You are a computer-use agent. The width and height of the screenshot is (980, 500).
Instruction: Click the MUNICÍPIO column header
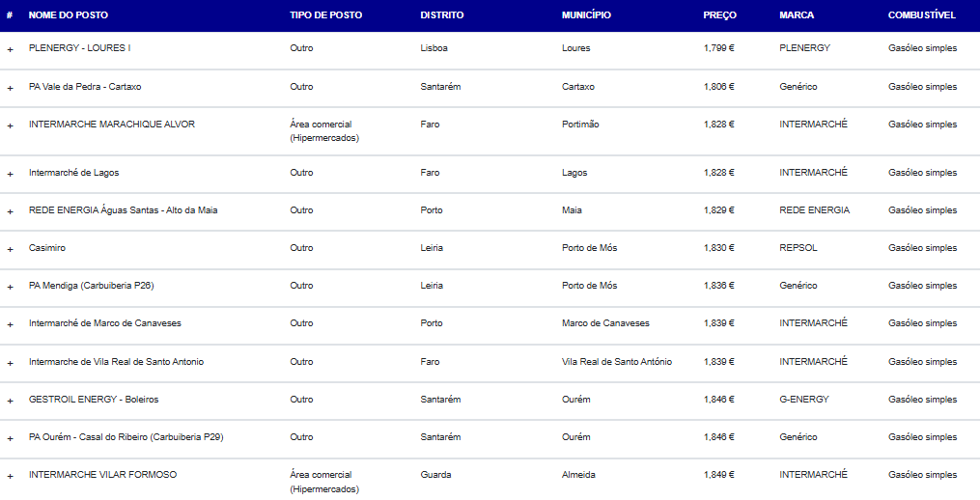(586, 15)
